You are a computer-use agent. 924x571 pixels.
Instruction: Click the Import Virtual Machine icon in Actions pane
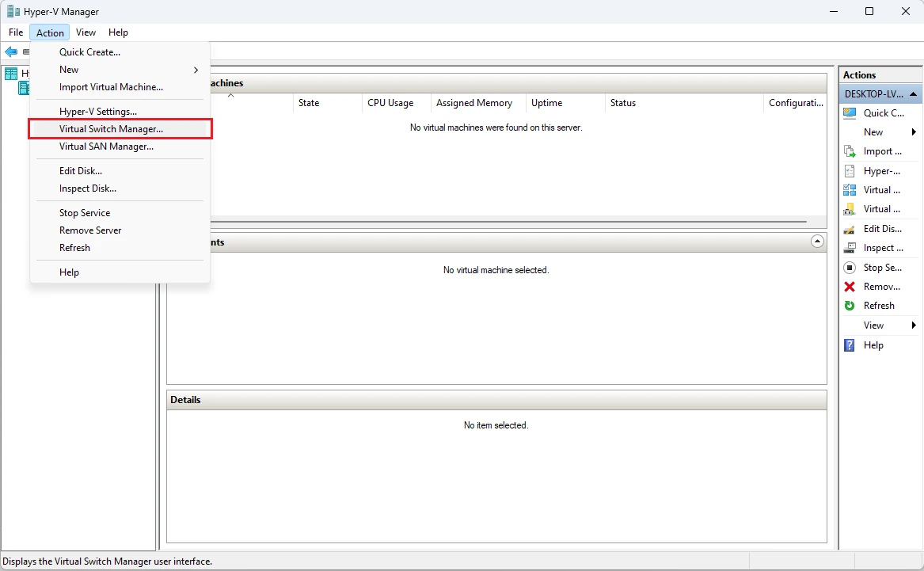point(849,151)
